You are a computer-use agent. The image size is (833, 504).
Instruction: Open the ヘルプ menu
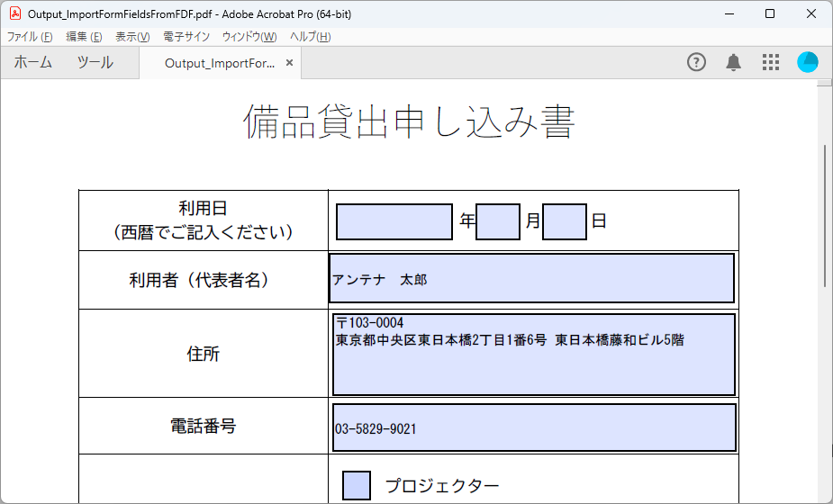[x=311, y=37]
